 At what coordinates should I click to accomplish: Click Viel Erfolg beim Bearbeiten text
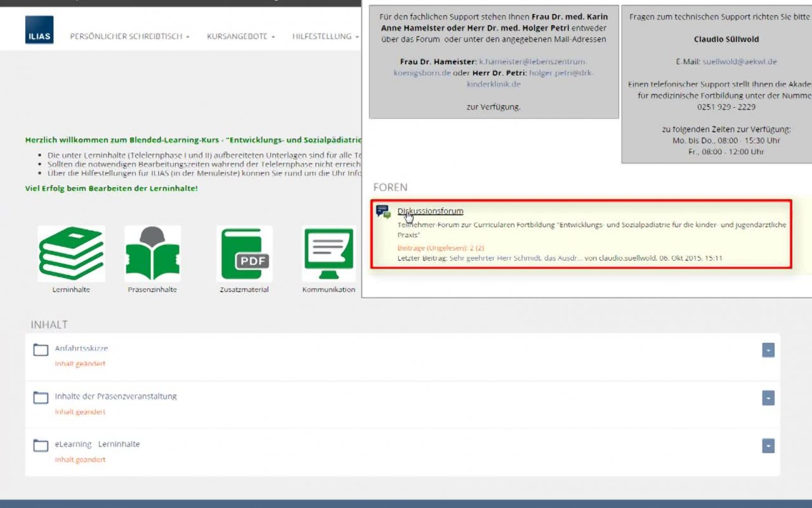[x=111, y=188]
